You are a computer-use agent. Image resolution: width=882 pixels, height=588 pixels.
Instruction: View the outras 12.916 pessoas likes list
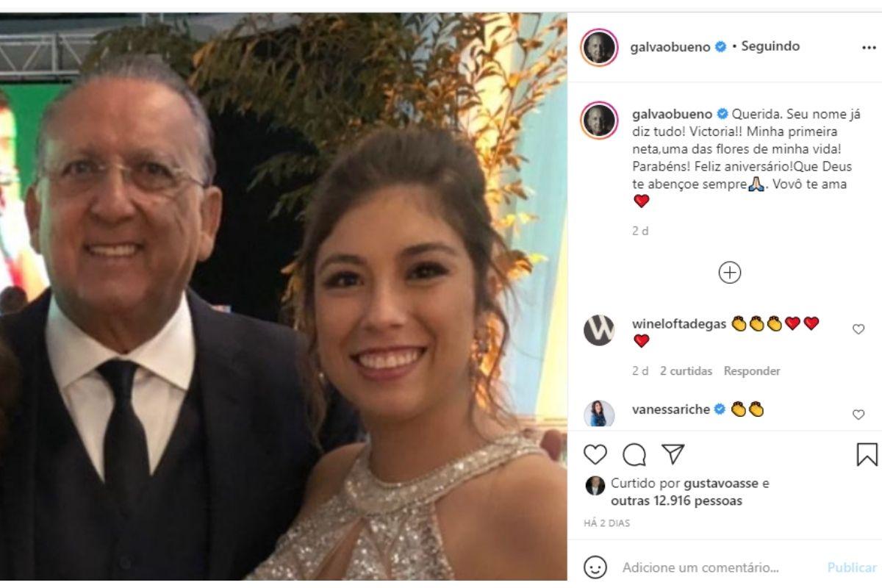(x=676, y=501)
